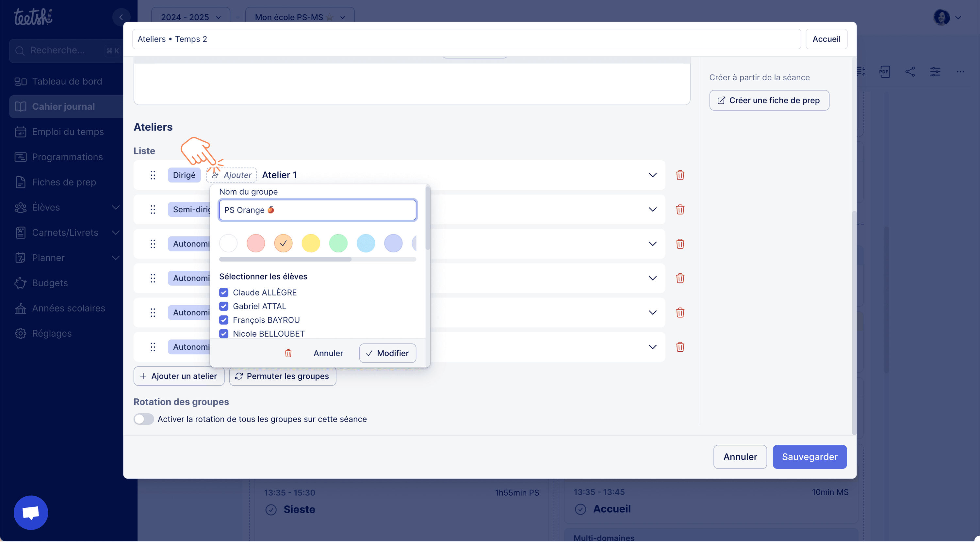
Task: Select the pink color swatch
Action: (256, 243)
